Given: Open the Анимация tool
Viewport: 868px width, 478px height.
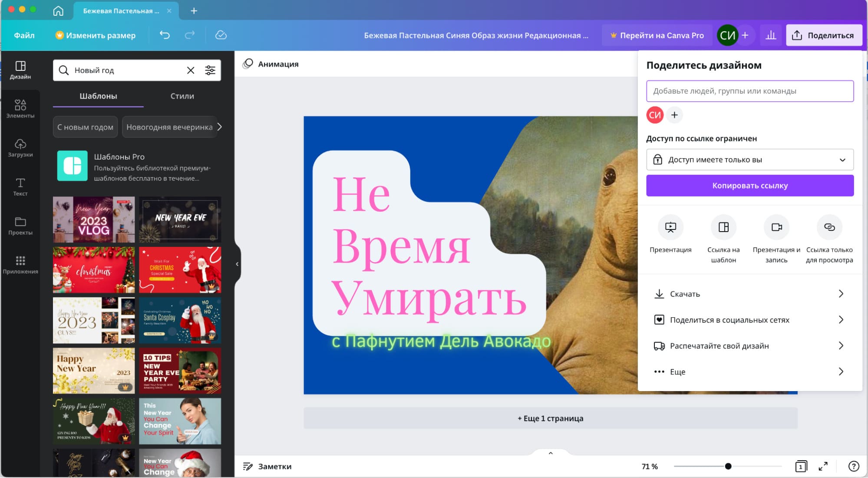Looking at the screenshot, I should (x=271, y=64).
